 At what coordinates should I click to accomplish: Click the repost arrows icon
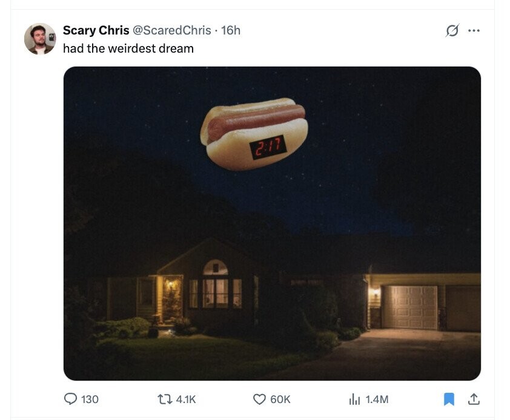tap(165, 399)
